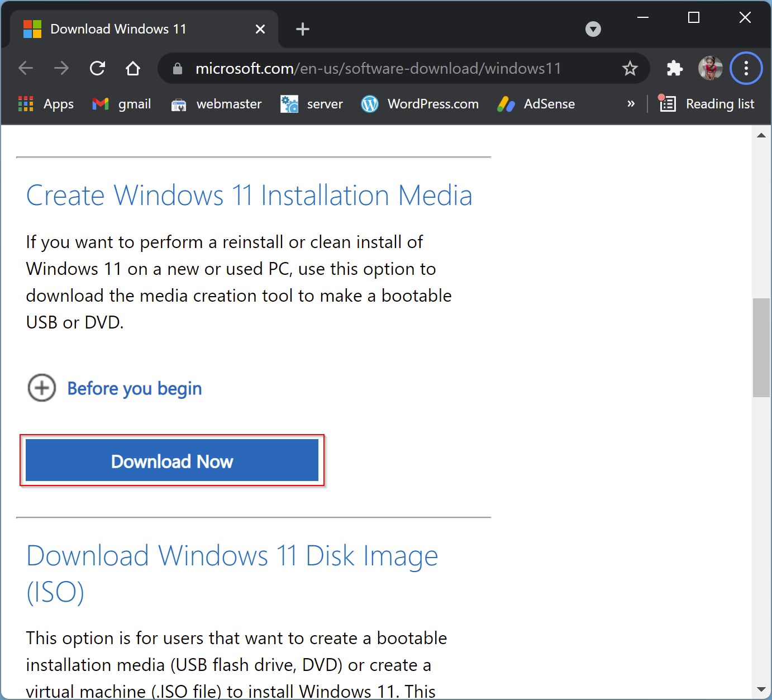
Task: Click the browser forward arrow
Action: pyautogui.click(x=61, y=68)
